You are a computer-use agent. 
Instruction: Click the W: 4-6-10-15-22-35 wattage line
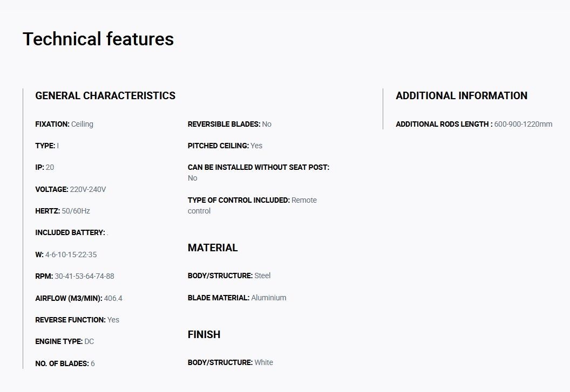(x=66, y=255)
